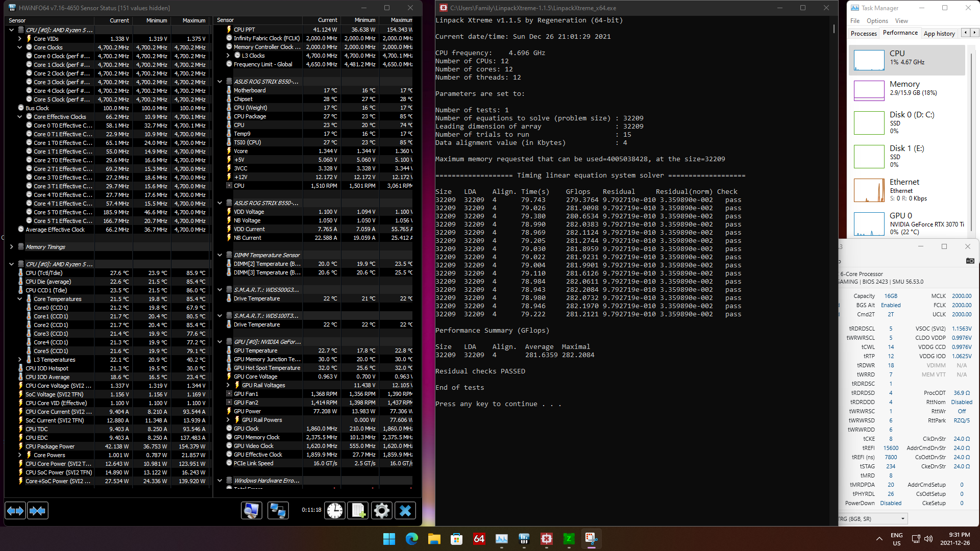Image resolution: width=980 pixels, height=551 pixels.
Task: Open File Explorer from the taskbar
Action: (x=434, y=539)
